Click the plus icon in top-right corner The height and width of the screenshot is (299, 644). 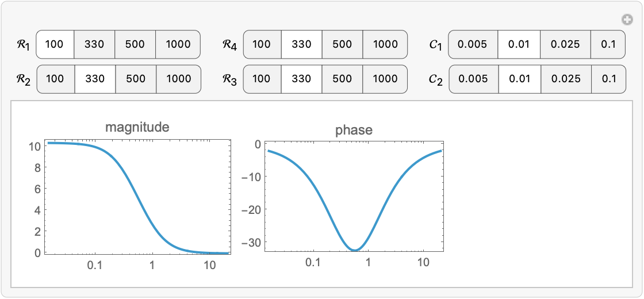tap(627, 20)
